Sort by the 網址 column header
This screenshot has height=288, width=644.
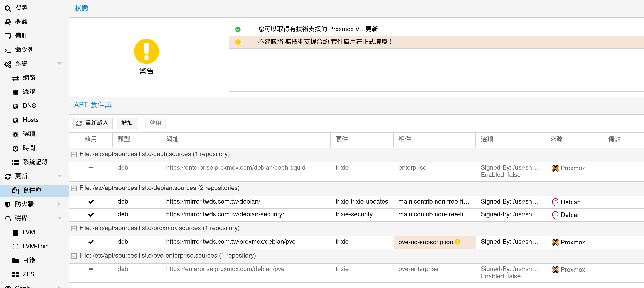[x=245, y=139]
